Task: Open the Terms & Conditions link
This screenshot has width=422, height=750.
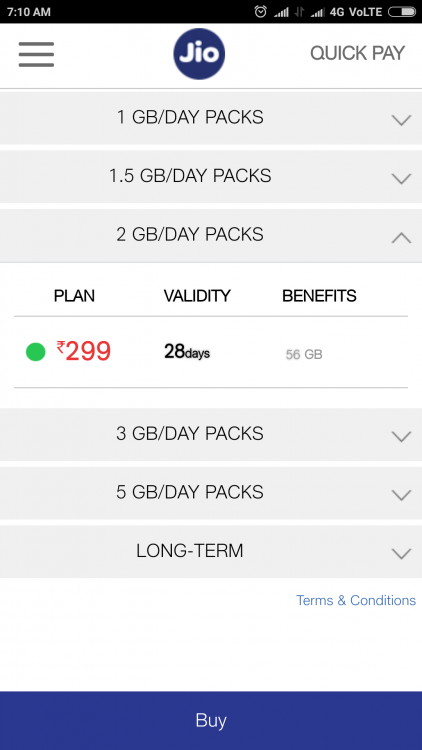Action: coord(356,600)
